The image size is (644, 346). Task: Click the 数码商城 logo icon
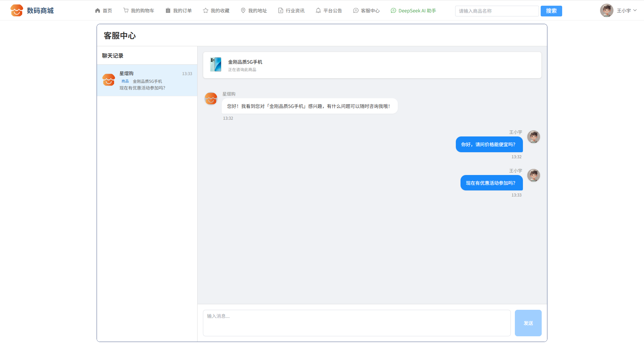(17, 10)
